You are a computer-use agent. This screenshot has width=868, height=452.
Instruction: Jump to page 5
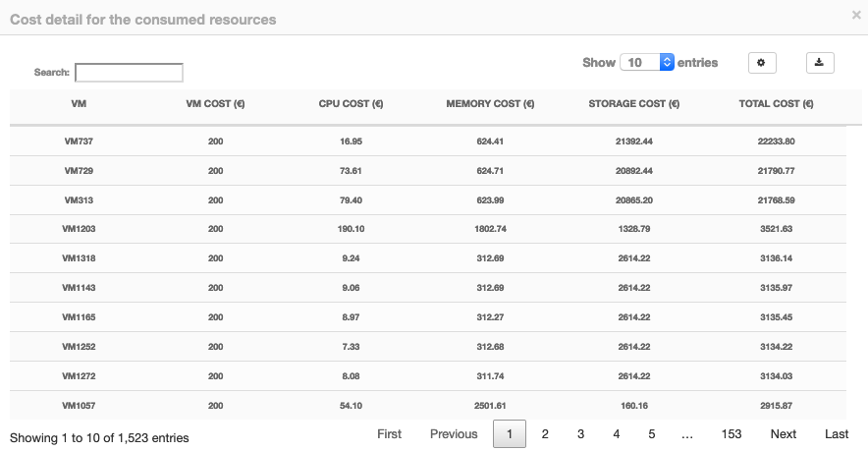(x=652, y=434)
